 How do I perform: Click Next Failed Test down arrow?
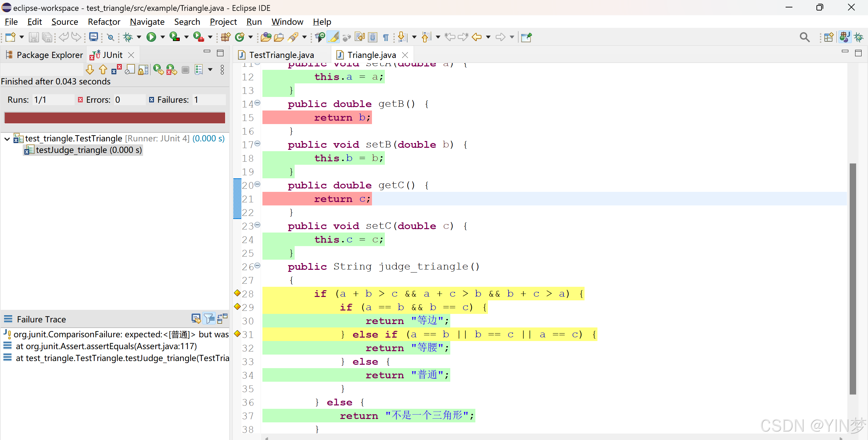pos(90,70)
